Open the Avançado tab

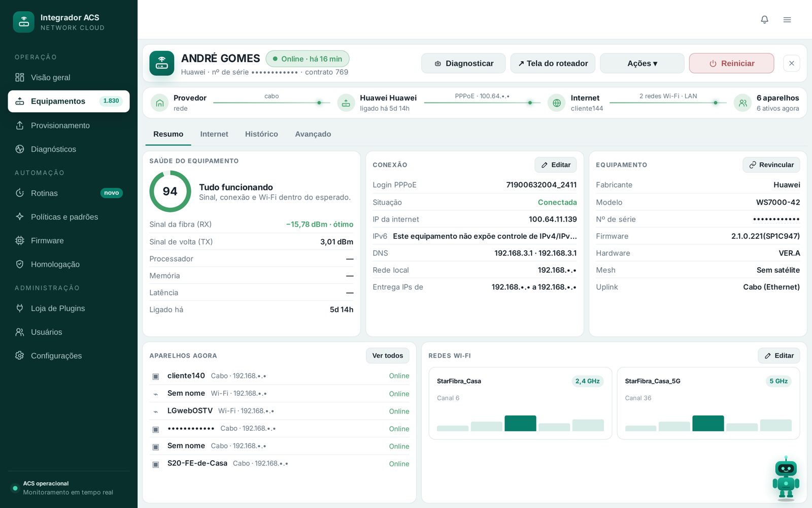[313, 134]
